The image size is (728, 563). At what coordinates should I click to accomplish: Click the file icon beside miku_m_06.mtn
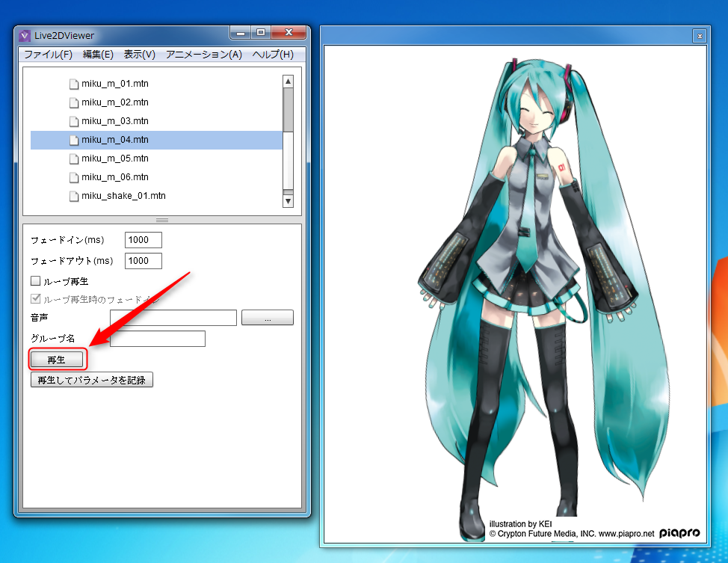73,177
